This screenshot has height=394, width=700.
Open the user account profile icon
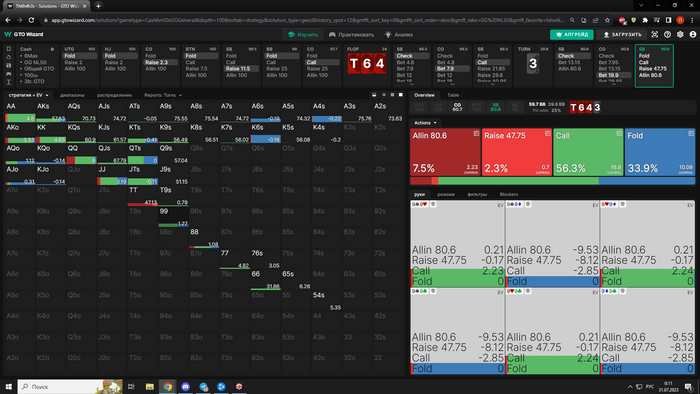(693, 34)
